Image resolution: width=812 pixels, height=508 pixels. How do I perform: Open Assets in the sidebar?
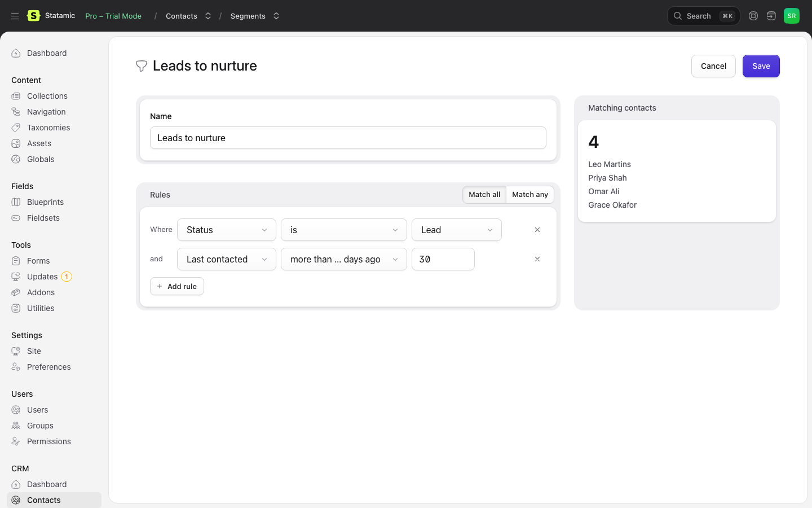[x=39, y=143]
